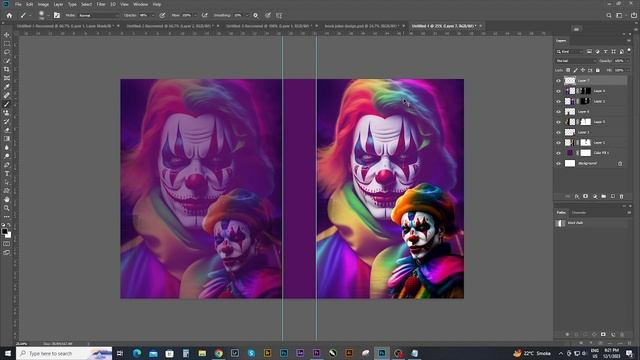
Task: Click taskbar search box
Action: pos(64,353)
